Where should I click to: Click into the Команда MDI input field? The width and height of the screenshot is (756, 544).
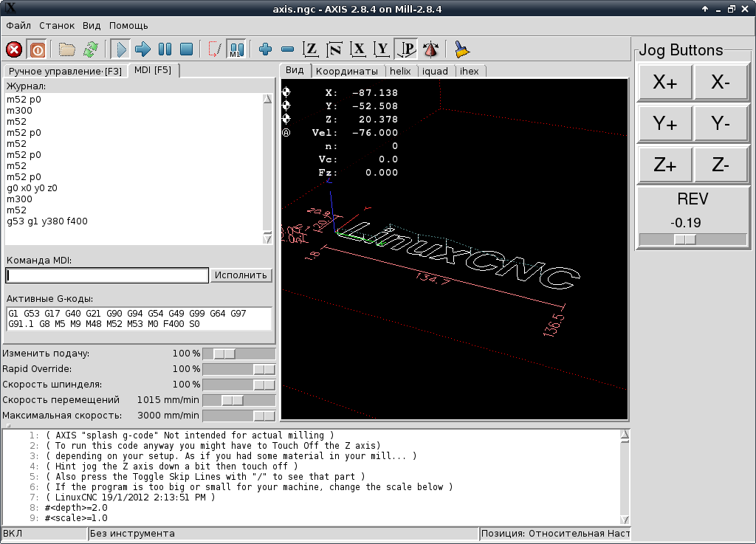pyautogui.click(x=107, y=275)
